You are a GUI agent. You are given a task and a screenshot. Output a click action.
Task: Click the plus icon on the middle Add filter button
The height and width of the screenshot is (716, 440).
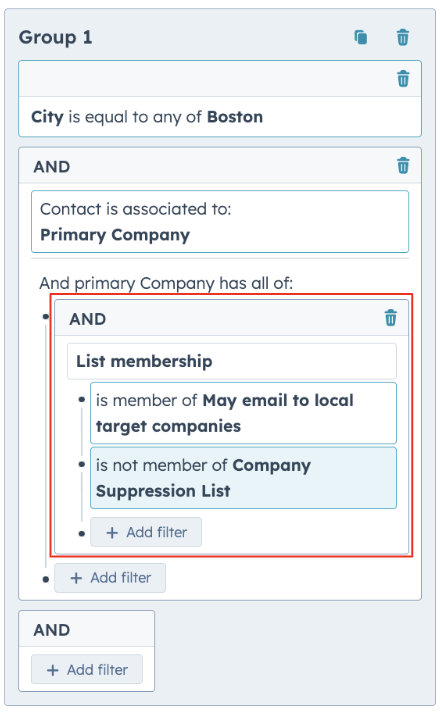click(x=76, y=578)
